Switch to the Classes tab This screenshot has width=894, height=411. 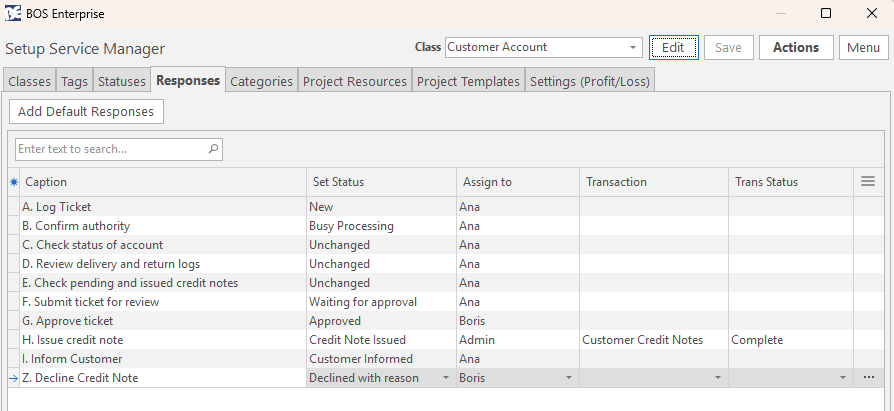pyautogui.click(x=30, y=82)
